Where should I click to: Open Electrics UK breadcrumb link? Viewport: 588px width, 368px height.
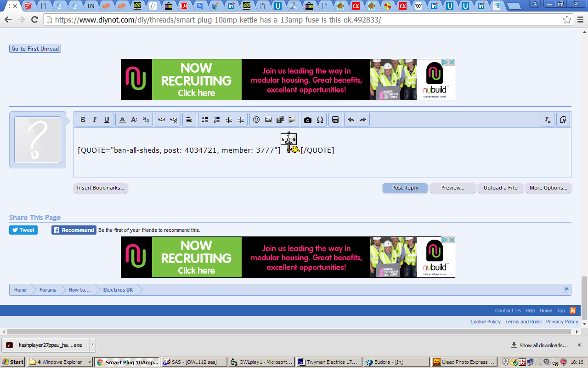118,290
